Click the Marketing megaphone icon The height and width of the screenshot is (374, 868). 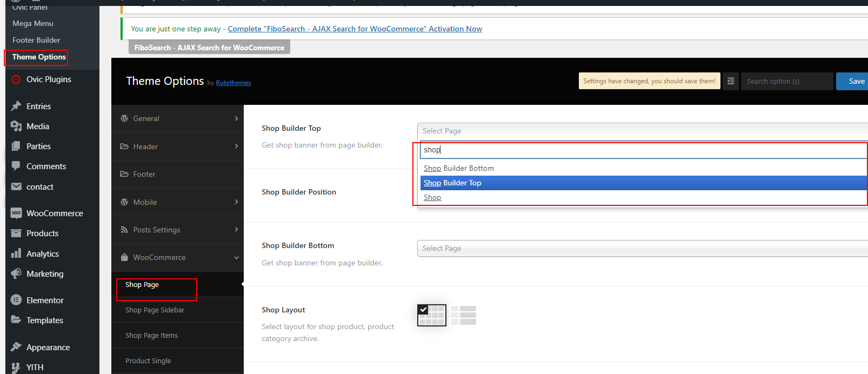[x=16, y=274]
